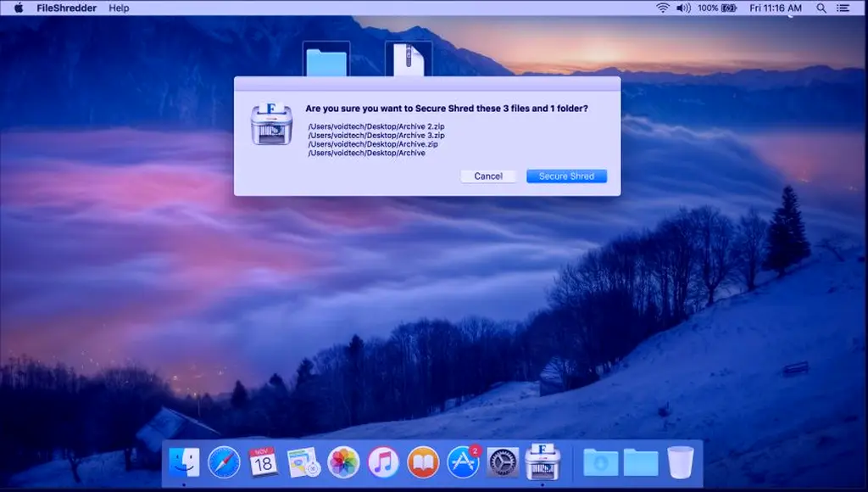Screen dimensions: 868x492
Task: Open Spotlight search
Action: (821, 8)
